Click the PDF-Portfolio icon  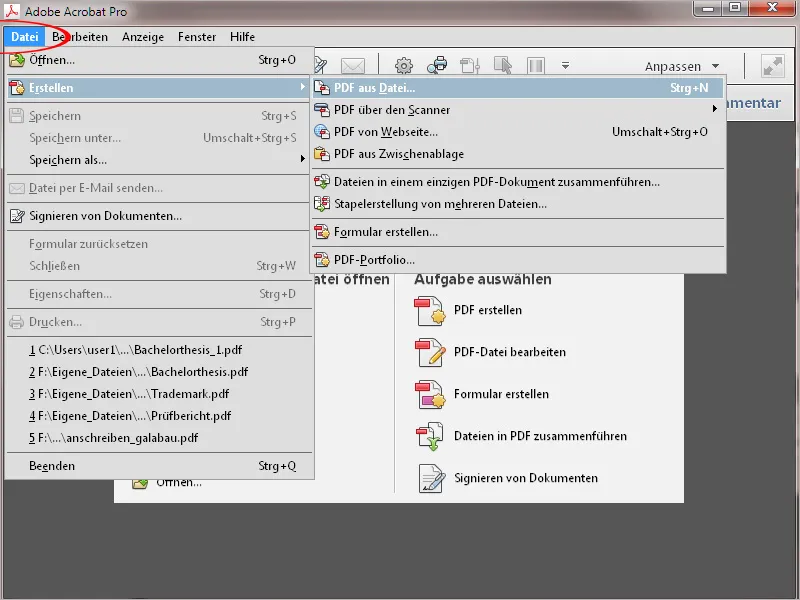click(x=322, y=260)
